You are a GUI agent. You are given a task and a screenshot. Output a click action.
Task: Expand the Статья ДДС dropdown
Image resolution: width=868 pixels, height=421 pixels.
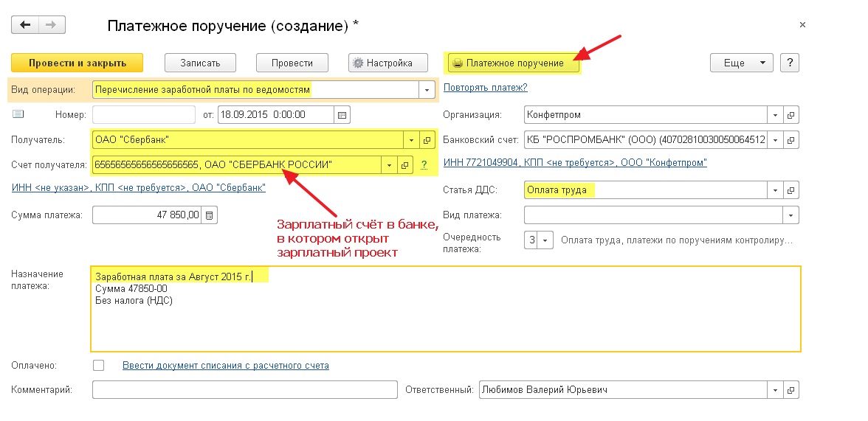[776, 190]
